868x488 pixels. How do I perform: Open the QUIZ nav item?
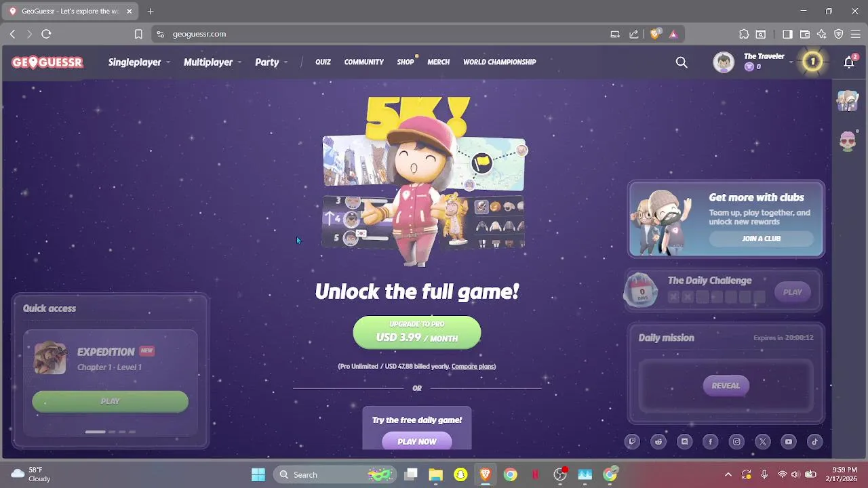coord(323,62)
